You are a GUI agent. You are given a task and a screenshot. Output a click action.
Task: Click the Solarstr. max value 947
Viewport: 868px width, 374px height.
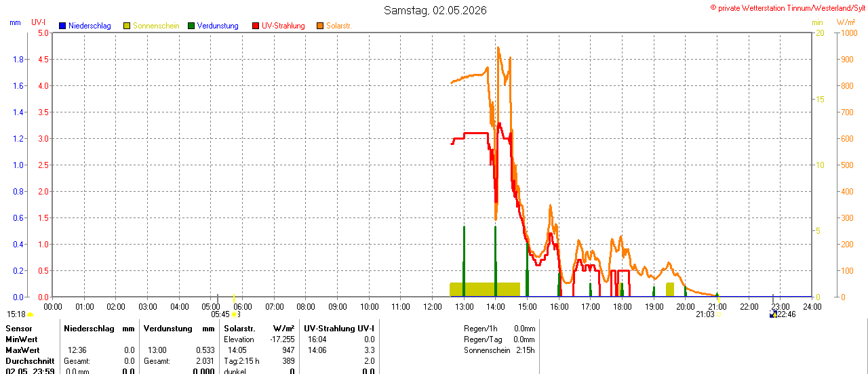288,350
